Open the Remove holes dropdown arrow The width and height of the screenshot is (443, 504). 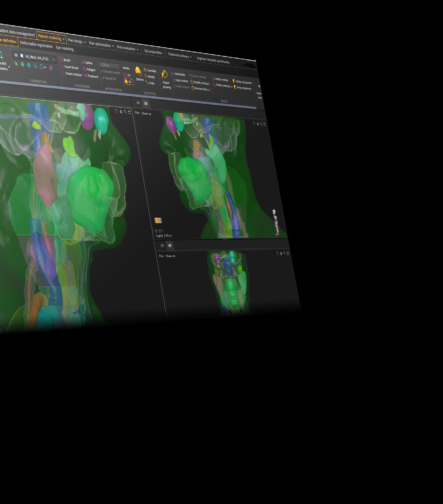(209, 90)
